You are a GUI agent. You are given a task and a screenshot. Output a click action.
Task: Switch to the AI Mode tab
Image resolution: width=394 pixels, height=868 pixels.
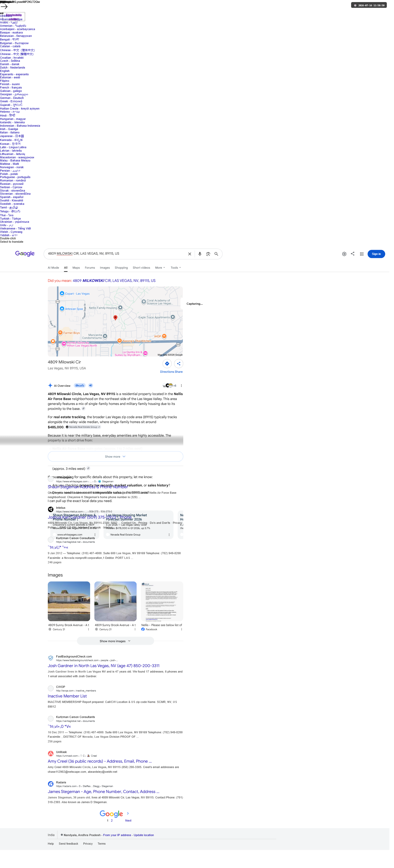pos(54,271)
